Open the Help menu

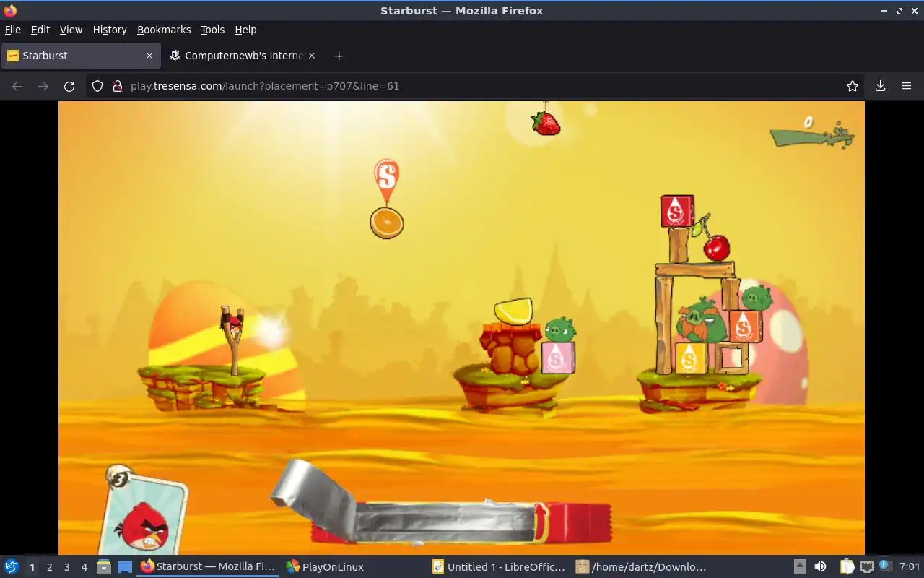pyautogui.click(x=245, y=30)
